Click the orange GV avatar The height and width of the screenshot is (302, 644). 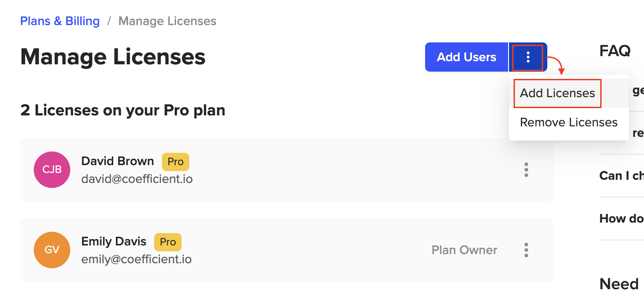tap(52, 250)
